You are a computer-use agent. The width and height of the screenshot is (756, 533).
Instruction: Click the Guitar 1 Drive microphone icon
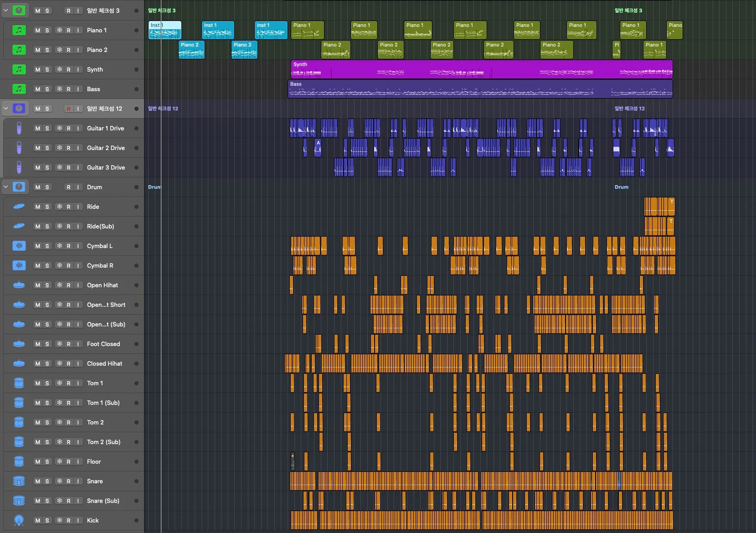click(19, 128)
